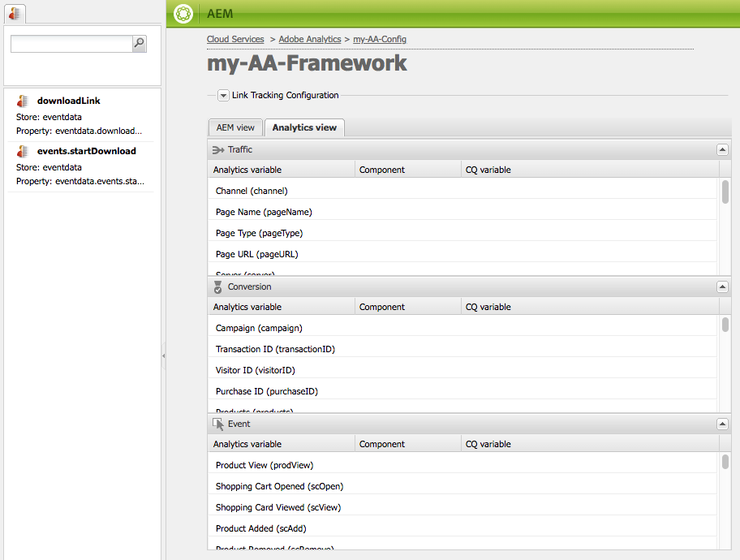Screen dimensions: 740x560
Task: Switch to the AEM view tab
Action: click(x=235, y=127)
